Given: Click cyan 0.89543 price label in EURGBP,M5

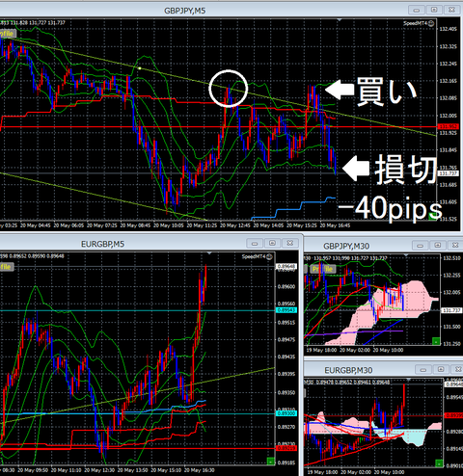Looking at the screenshot, I should (286, 310).
